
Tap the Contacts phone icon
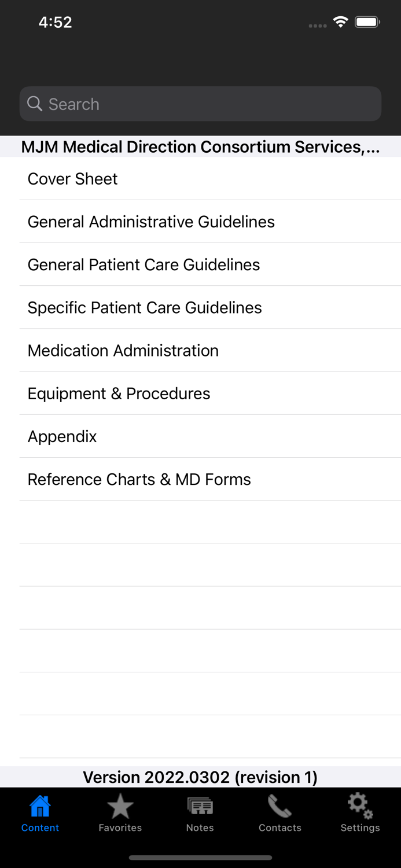[279, 806]
